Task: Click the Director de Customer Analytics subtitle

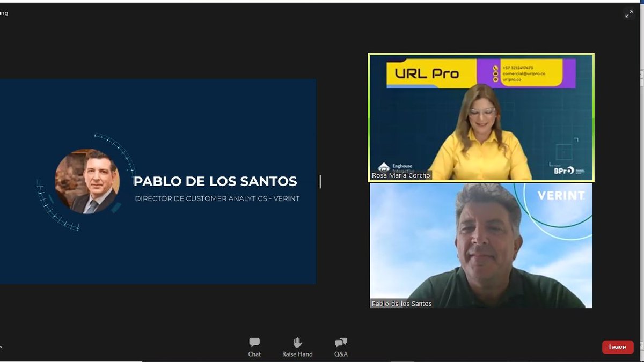Action: [217, 198]
